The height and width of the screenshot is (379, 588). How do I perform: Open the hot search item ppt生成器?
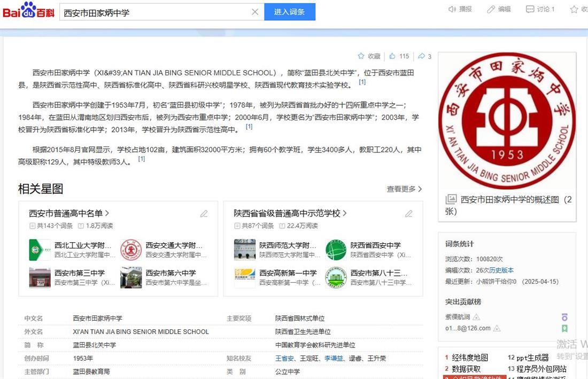click(532, 358)
